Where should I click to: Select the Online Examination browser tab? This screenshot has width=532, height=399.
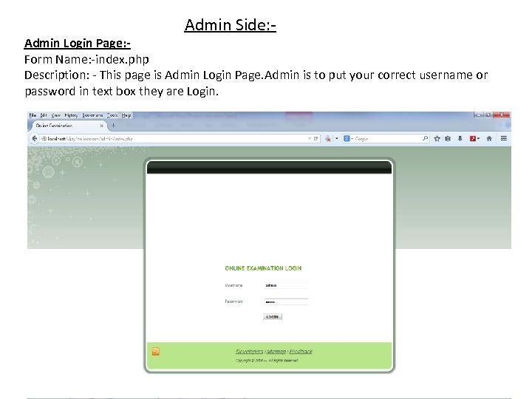tap(68, 126)
